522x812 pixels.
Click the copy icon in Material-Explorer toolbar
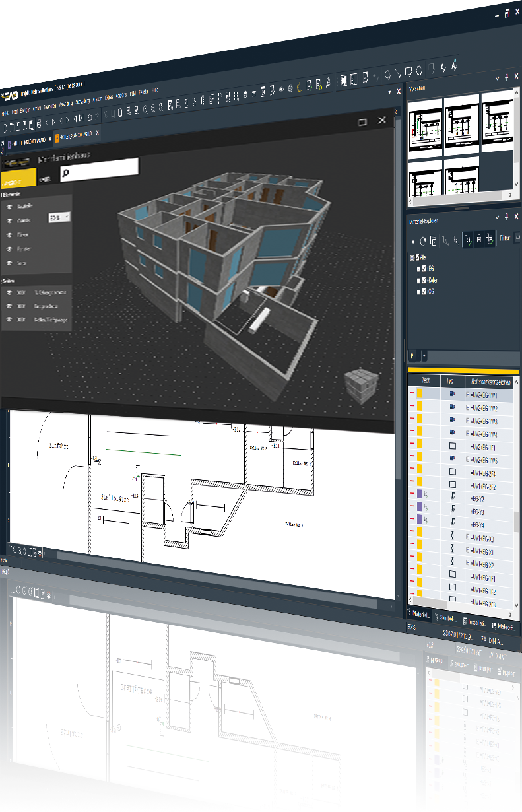[x=434, y=241]
